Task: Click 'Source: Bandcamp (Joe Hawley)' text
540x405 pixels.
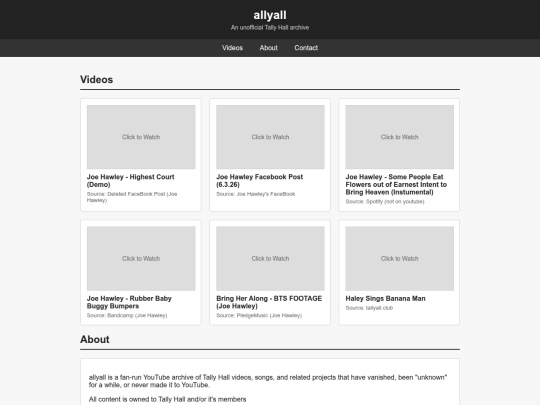Action: 127,315
